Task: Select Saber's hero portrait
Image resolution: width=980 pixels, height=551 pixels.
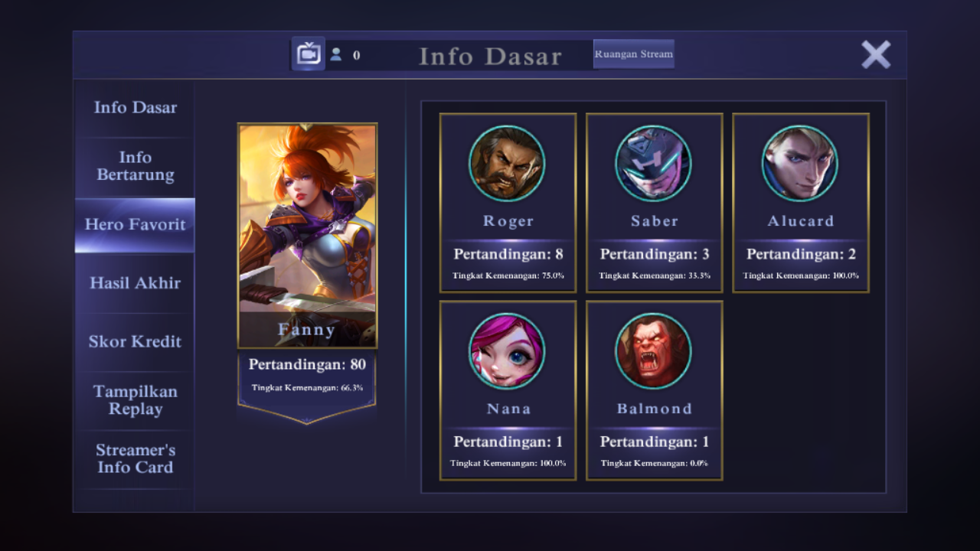Action: click(x=654, y=164)
